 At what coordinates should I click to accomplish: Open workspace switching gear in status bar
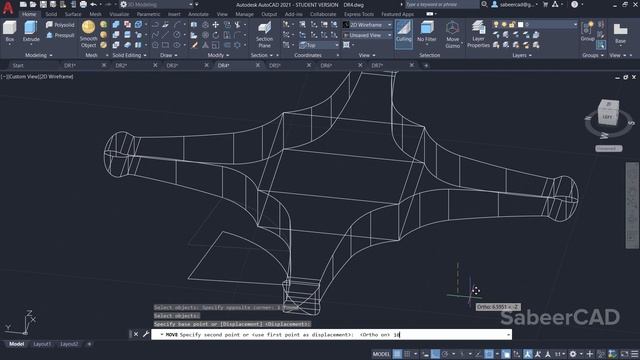(x=573, y=354)
